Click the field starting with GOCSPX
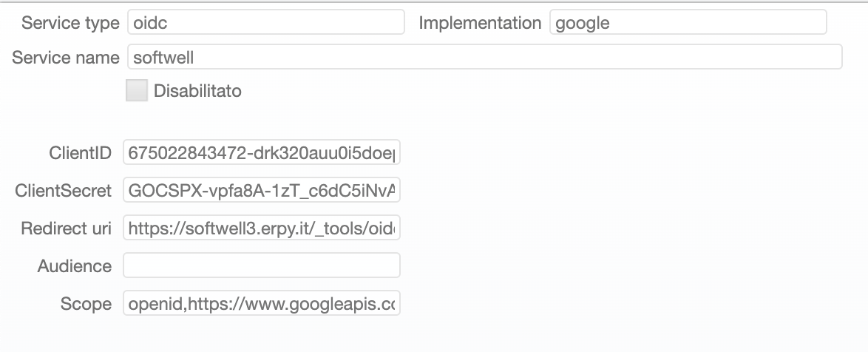Image resolution: width=868 pixels, height=352 pixels. point(262,191)
